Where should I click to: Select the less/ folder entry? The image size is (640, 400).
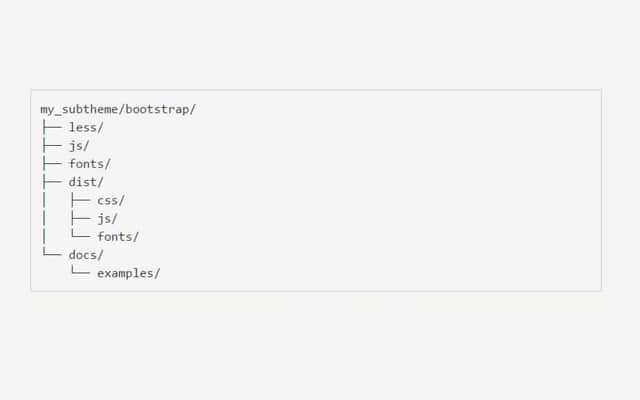pyautogui.click(x=86, y=127)
